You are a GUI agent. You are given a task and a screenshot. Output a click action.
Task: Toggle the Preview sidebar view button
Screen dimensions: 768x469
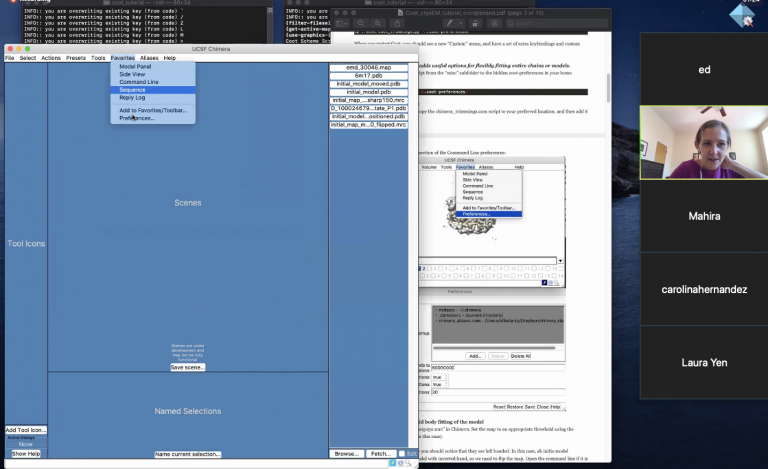[x=341, y=23]
